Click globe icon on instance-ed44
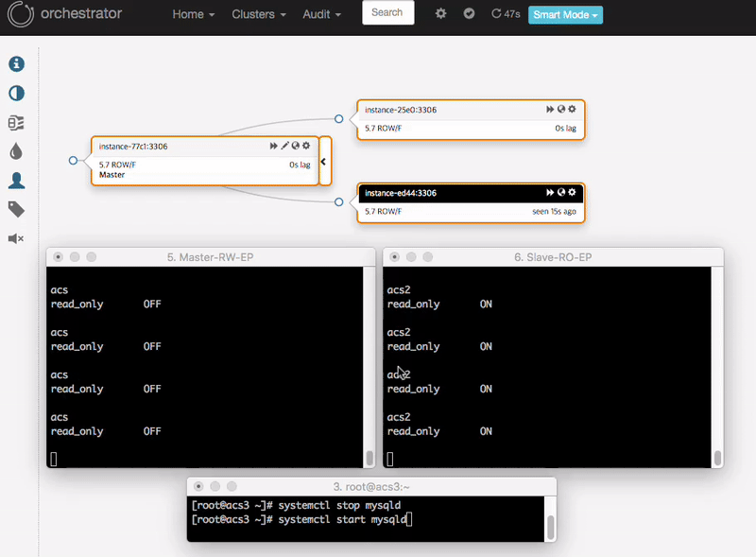Viewport: 756px width, 557px height. pyautogui.click(x=561, y=192)
